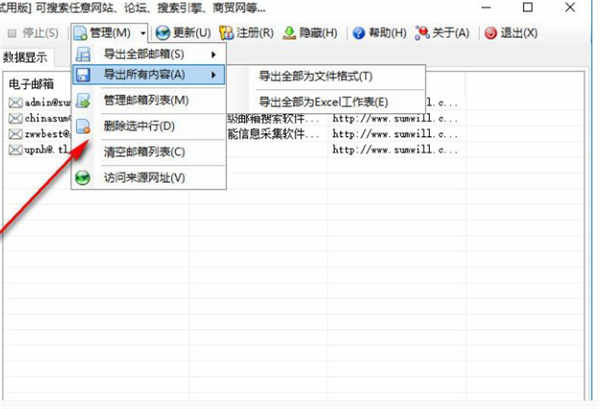Expand the 管理(M) dropdown arrow
The image size is (600, 409).
click(x=144, y=33)
